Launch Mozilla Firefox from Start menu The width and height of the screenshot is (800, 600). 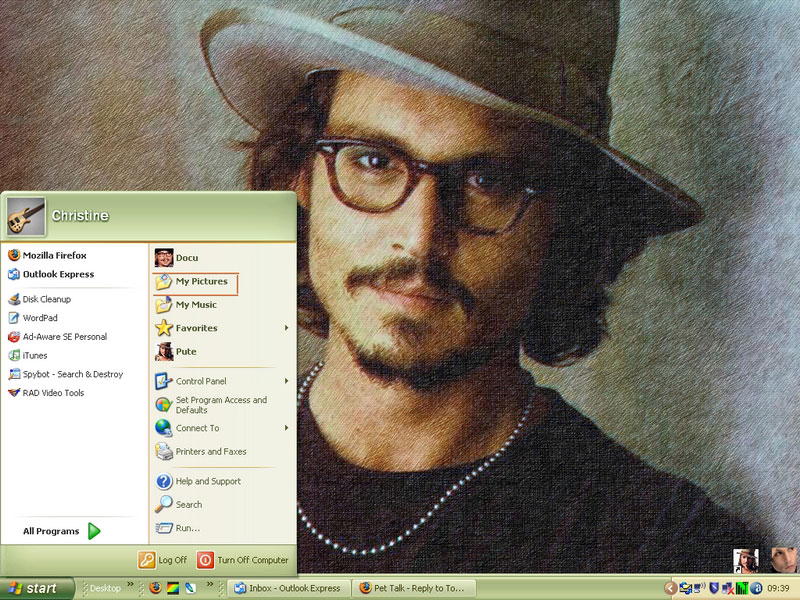coord(54,255)
